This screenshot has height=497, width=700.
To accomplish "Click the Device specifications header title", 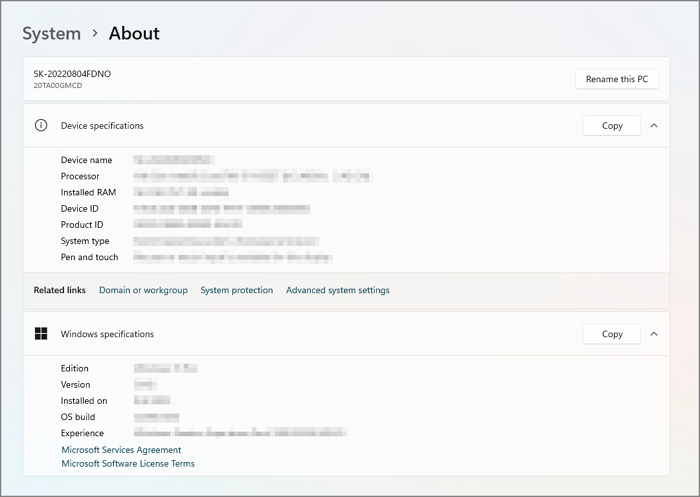I will coord(102,126).
